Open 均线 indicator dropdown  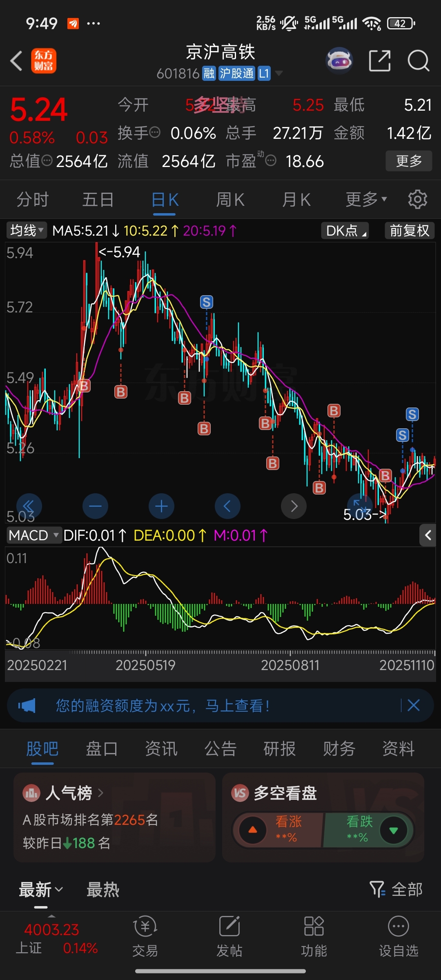tap(27, 231)
